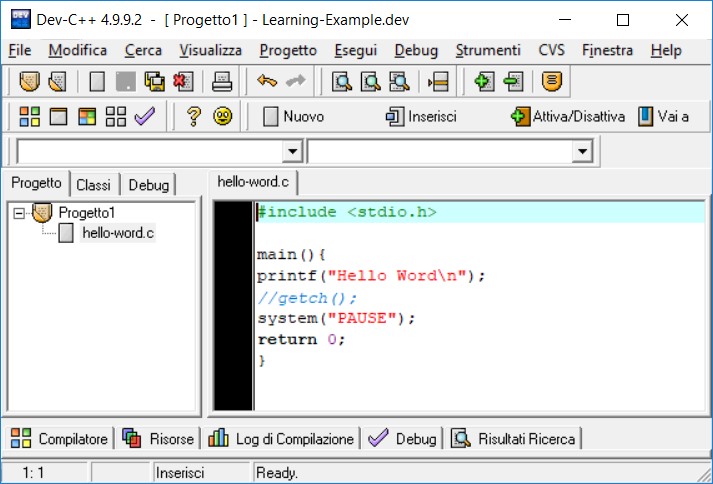
Task: Open the Esegui menu
Action: pos(356,50)
